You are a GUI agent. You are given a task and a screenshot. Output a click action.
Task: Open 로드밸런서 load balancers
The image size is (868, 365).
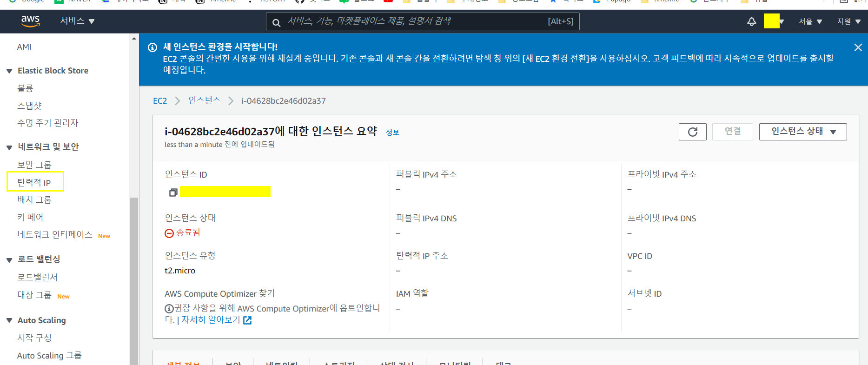tap(38, 278)
